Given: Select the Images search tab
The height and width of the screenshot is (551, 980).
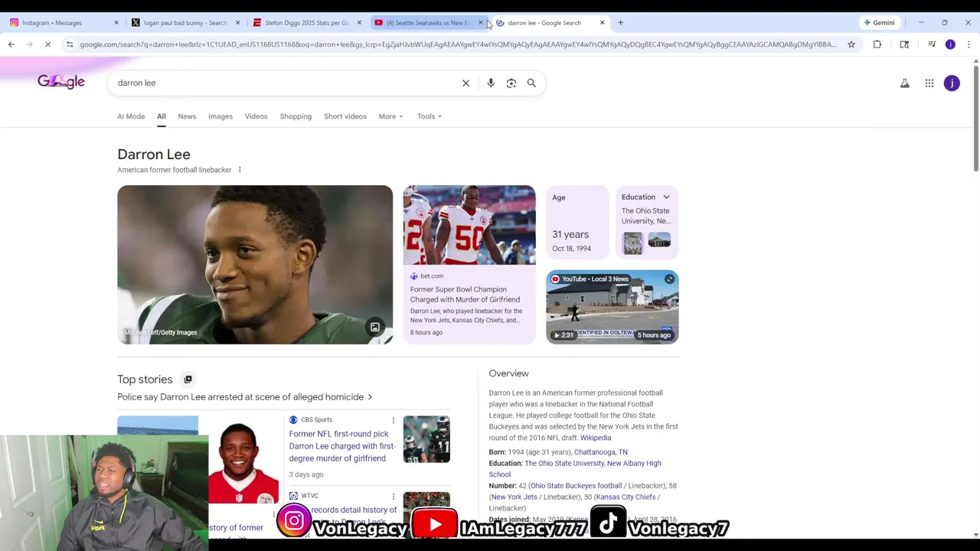Looking at the screenshot, I should [220, 116].
